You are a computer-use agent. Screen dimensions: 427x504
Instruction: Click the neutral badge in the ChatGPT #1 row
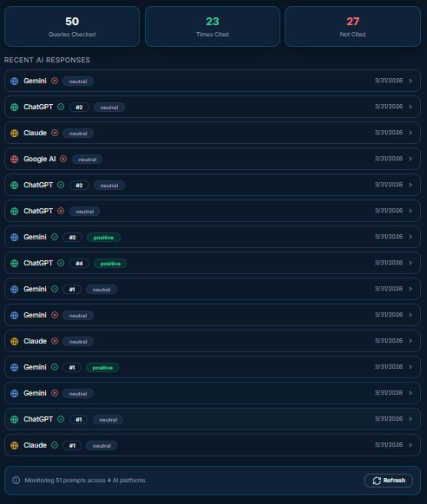(x=108, y=420)
